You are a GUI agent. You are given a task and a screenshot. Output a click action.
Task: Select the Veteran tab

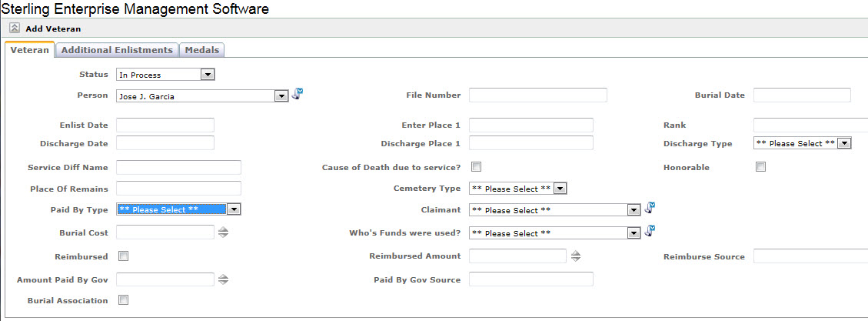(x=30, y=50)
